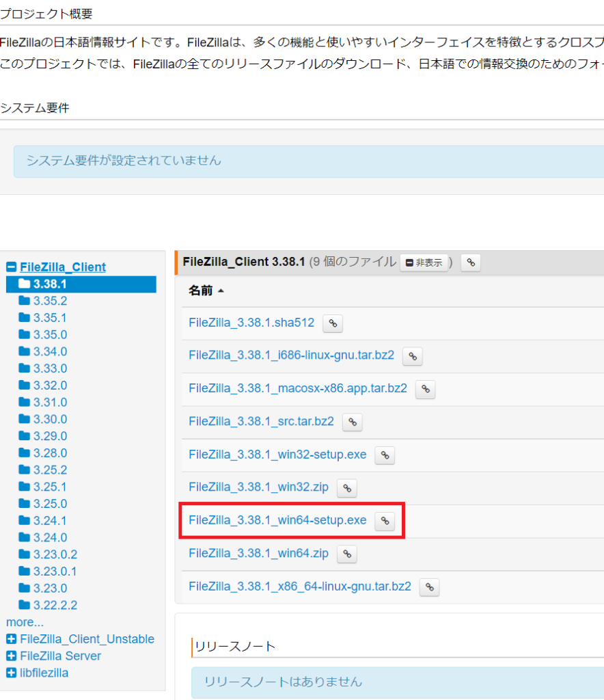The image size is (604, 700).
Task: Click permalink icon in FileZilla_Client 3.38.1 header
Action: pos(471,262)
